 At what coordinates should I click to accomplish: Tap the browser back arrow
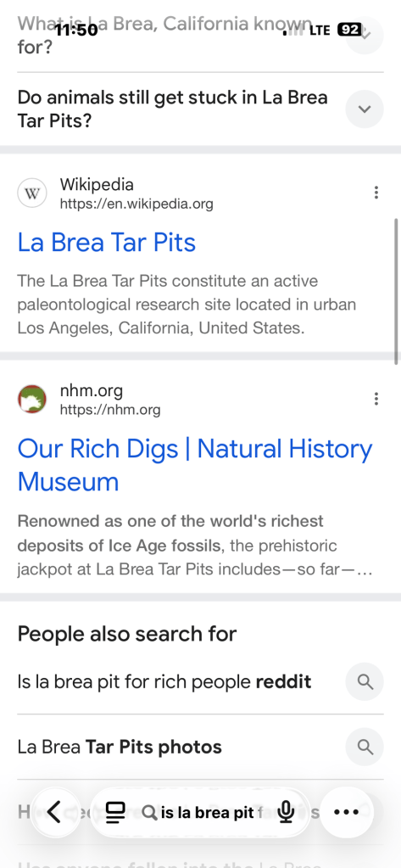click(x=53, y=812)
